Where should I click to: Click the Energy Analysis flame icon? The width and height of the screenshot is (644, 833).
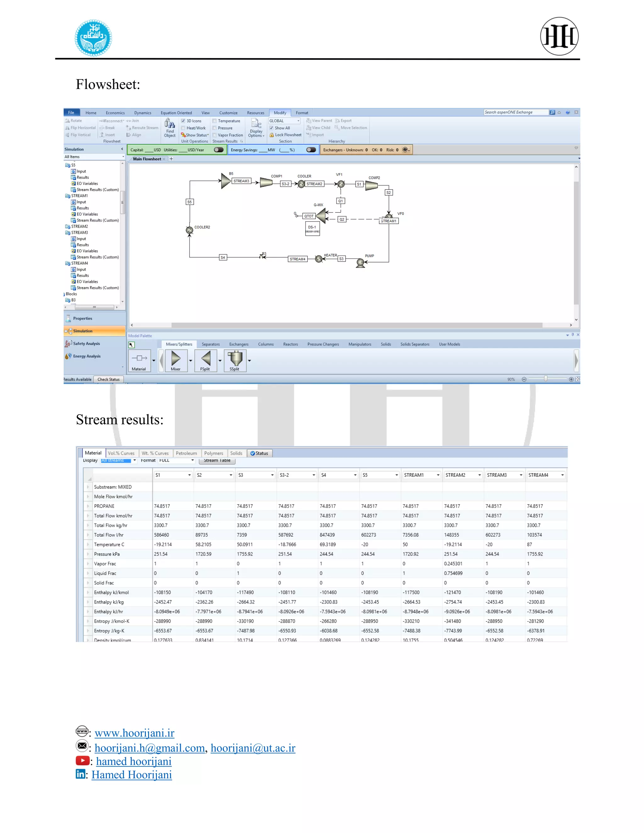coord(68,356)
